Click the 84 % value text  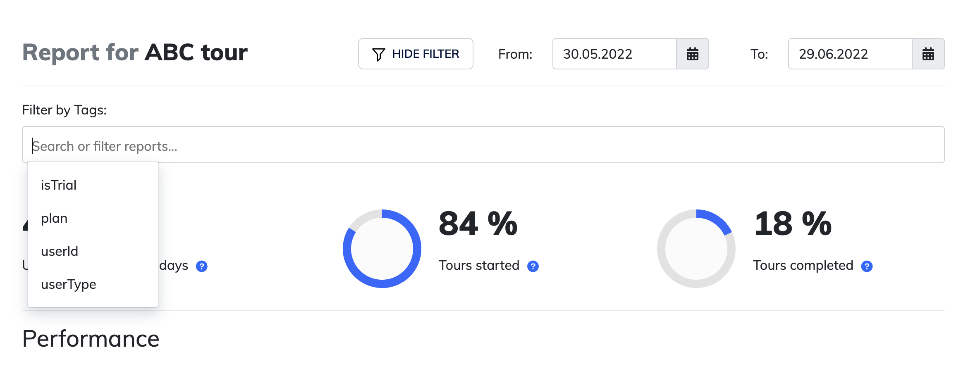click(478, 224)
